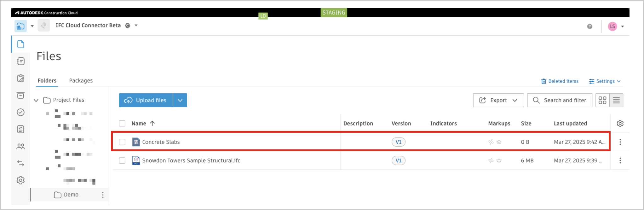Viewport: 644px width, 210px height.
Task: Click the Version column header
Action: [401, 124]
